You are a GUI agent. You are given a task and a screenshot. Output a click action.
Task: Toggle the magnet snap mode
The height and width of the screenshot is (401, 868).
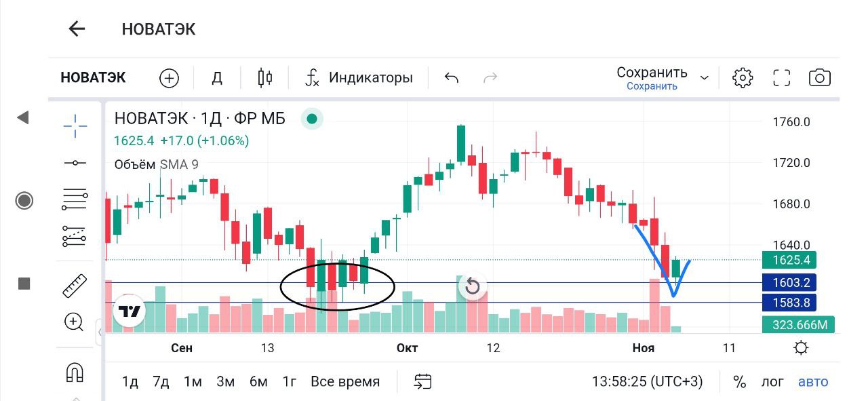pos(75,373)
